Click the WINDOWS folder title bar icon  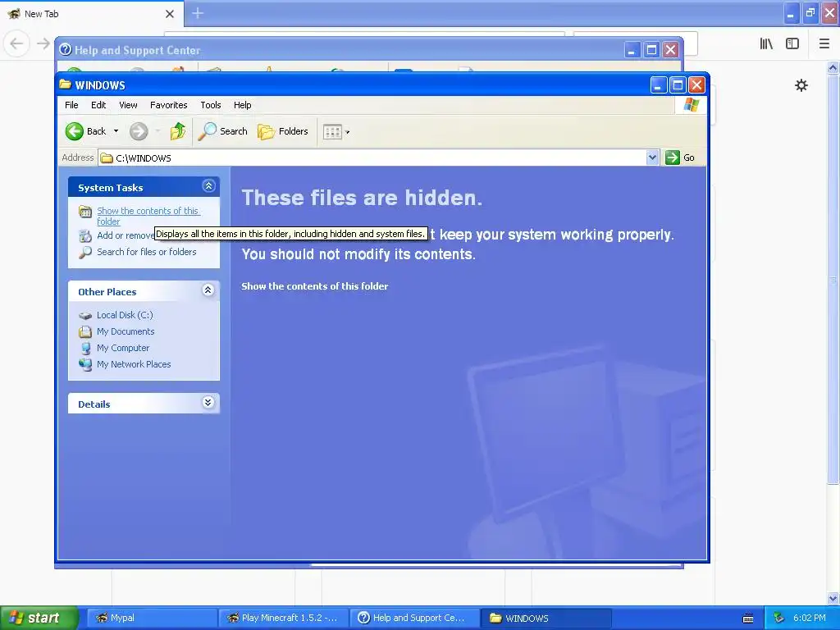(66, 84)
